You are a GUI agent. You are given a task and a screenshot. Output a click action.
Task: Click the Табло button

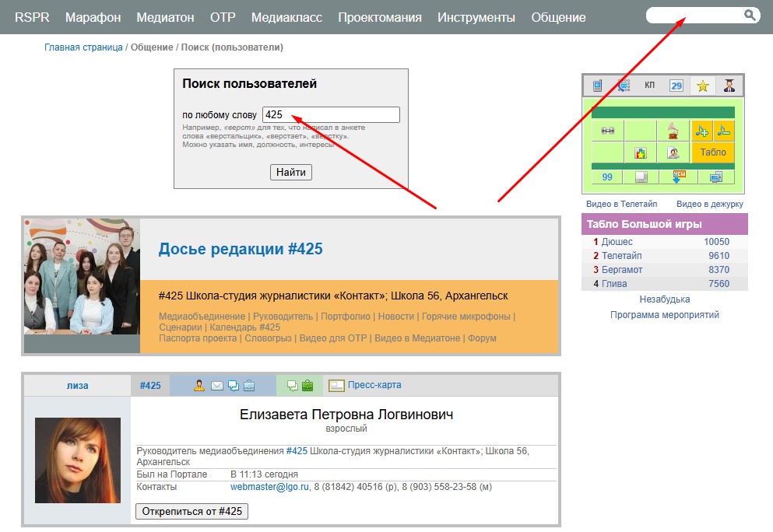tap(712, 152)
